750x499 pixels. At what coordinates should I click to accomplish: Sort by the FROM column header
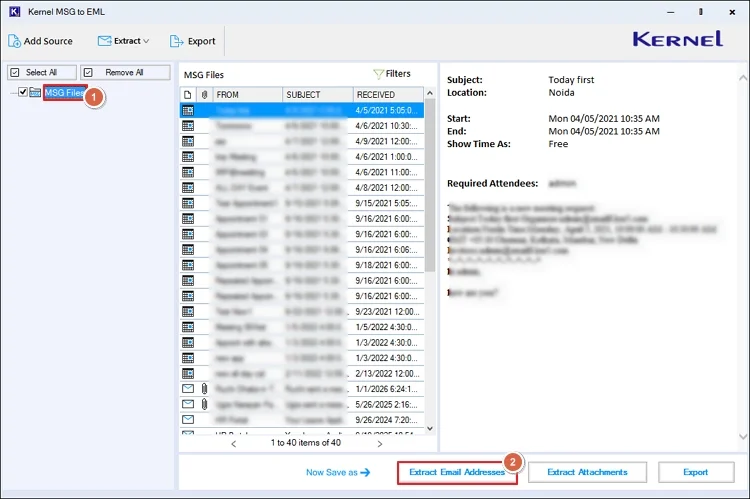247,95
